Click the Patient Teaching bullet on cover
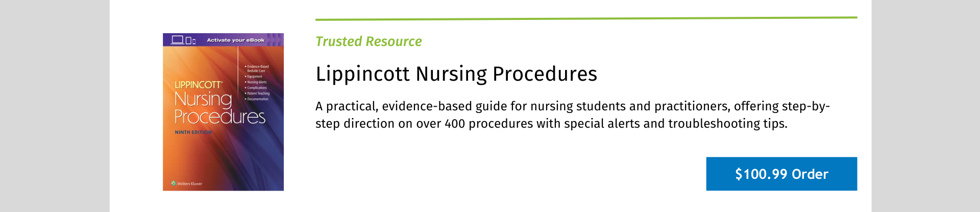Screen dimensions: 980x212 point(257,93)
